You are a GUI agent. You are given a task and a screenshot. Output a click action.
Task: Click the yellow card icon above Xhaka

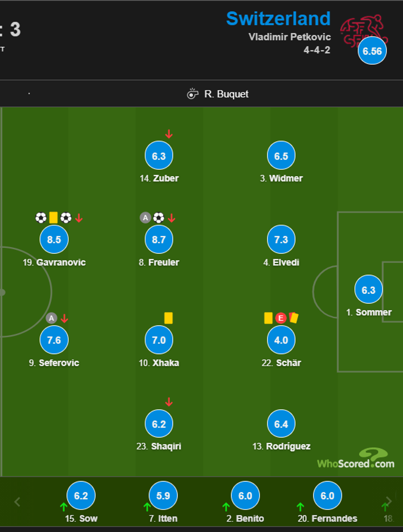168,318
